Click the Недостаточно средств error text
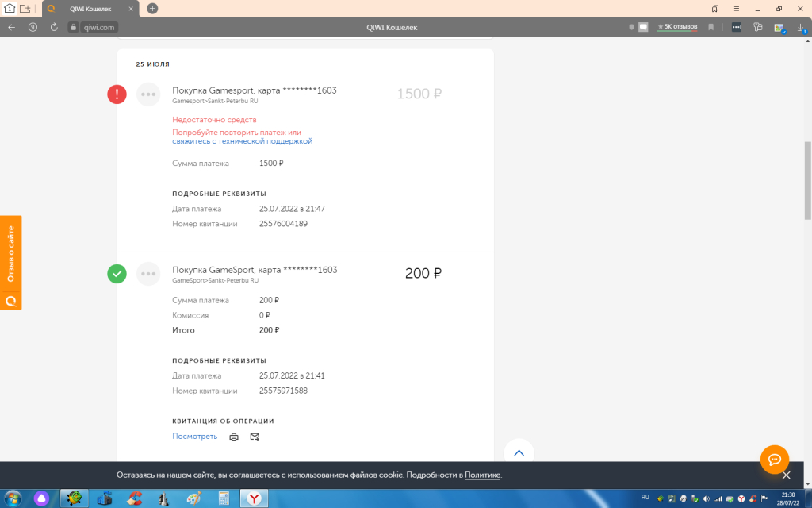Viewport: 812px width, 508px height. (214, 120)
